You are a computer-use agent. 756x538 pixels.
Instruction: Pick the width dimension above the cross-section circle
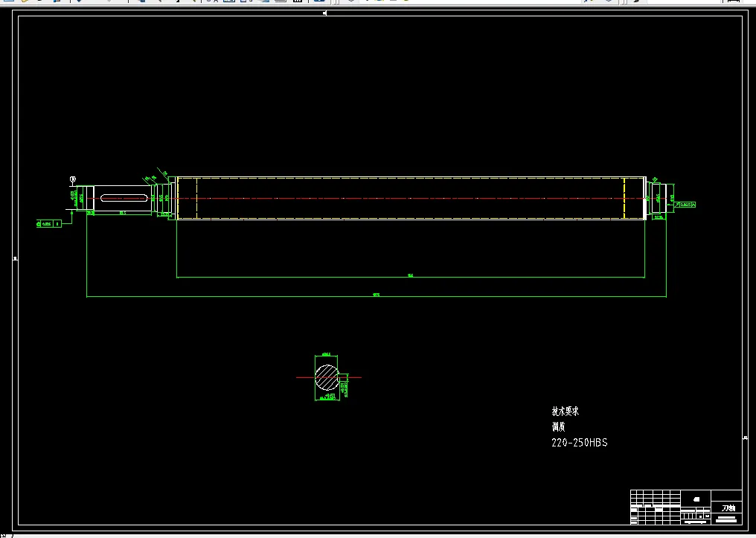coord(327,354)
